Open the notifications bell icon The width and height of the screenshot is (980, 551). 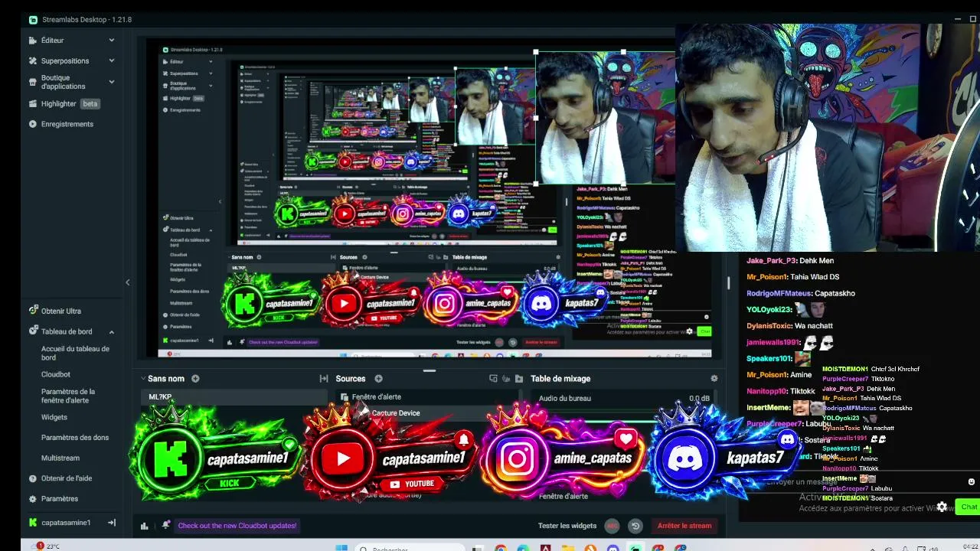[166, 525]
